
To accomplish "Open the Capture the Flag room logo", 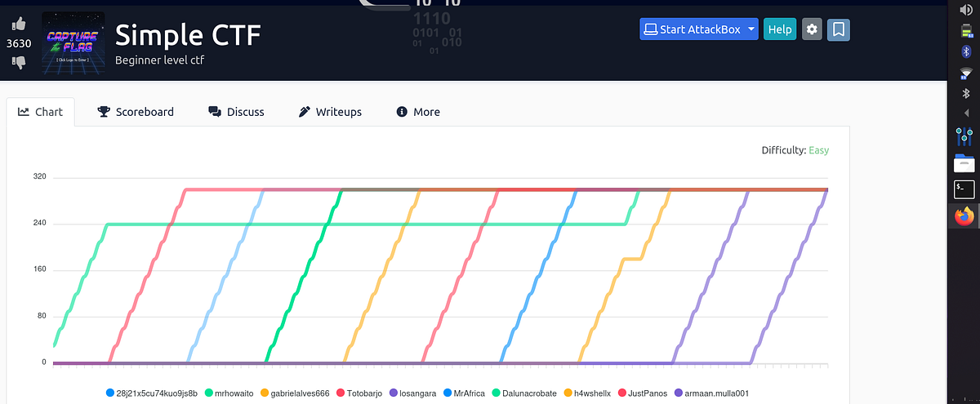I will pyautogui.click(x=73, y=44).
